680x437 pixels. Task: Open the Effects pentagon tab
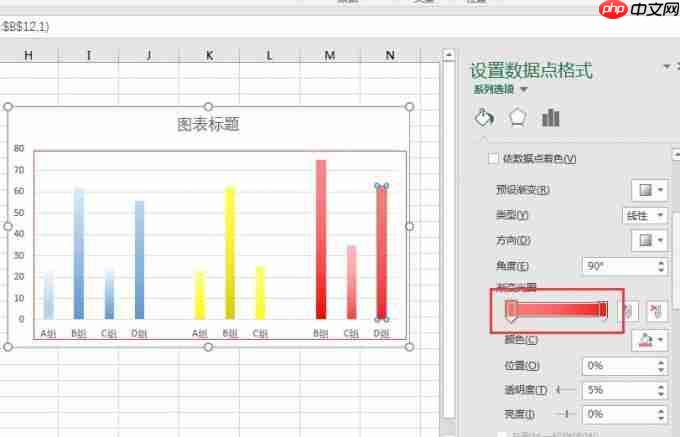(x=517, y=117)
